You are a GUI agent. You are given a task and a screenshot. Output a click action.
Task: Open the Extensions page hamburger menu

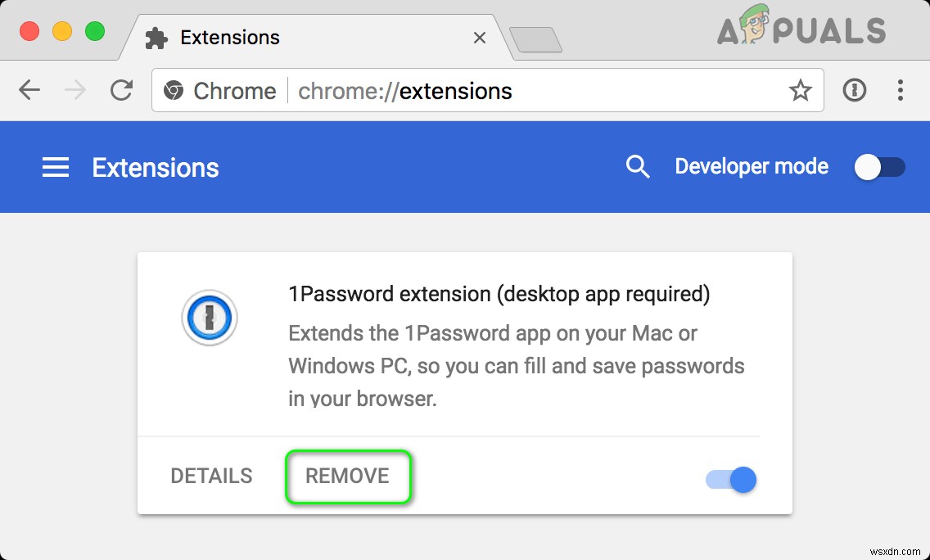click(x=55, y=166)
